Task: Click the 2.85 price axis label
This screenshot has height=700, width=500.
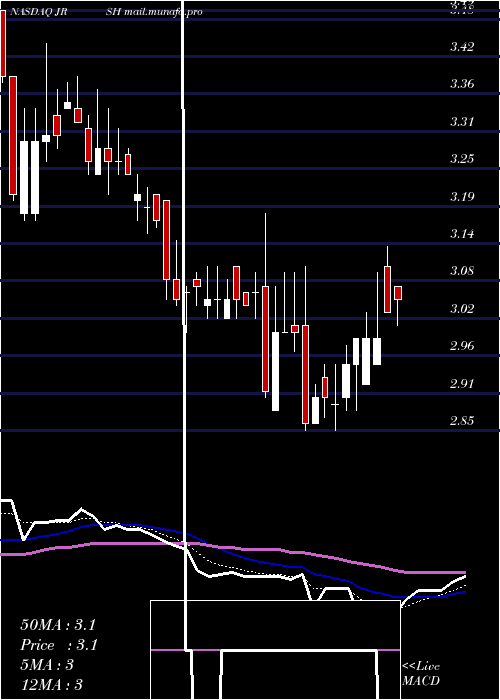Action: click(462, 421)
